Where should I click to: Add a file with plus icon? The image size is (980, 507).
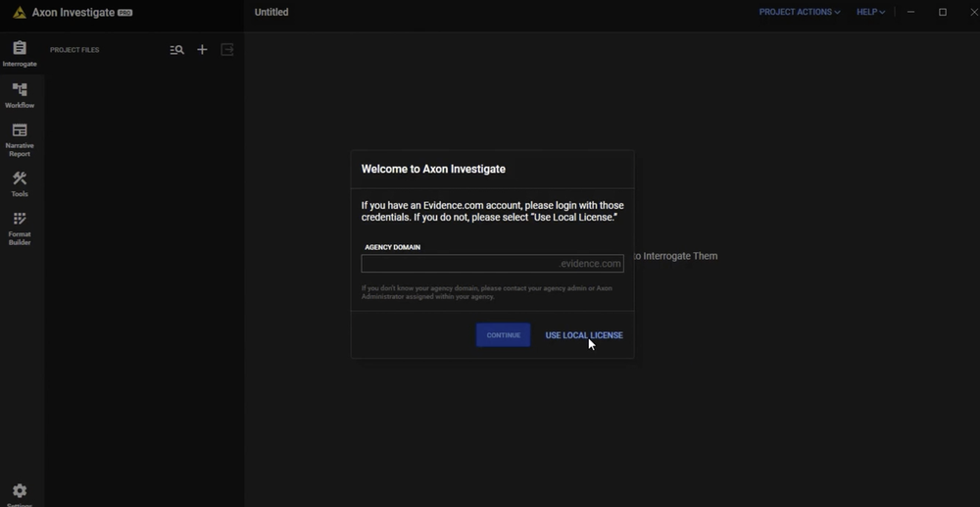click(x=202, y=49)
